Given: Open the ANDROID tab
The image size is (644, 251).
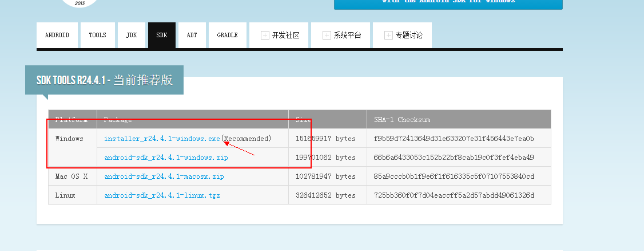Looking at the screenshot, I should click(x=57, y=36).
